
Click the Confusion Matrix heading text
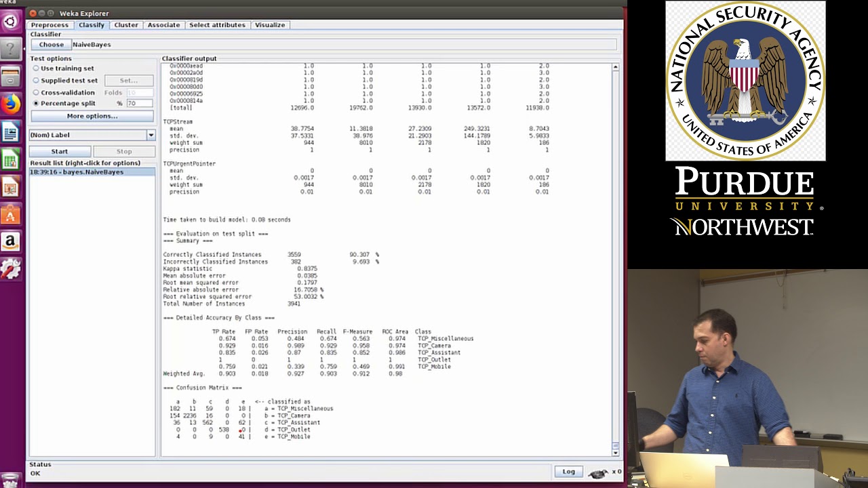coord(202,388)
